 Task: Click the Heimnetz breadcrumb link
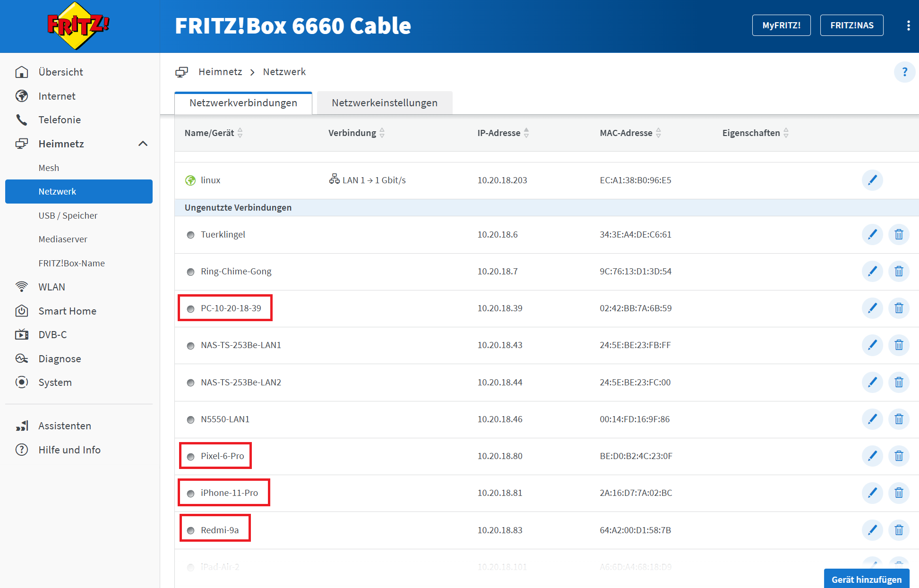(x=220, y=72)
